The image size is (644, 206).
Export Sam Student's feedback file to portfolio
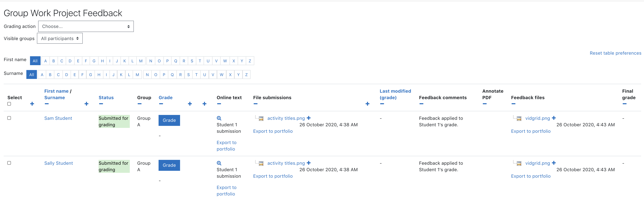(x=531, y=131)
